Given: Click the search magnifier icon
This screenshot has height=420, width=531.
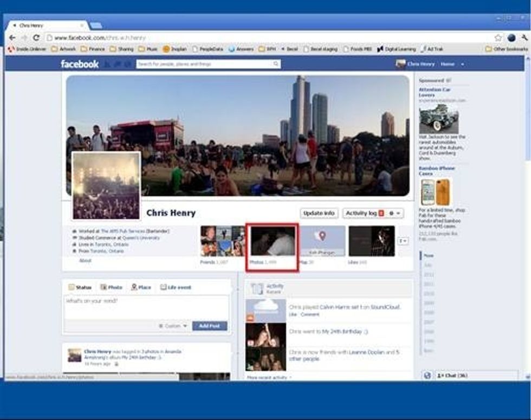Looking at the screenshot, I should tap(276, 64).
